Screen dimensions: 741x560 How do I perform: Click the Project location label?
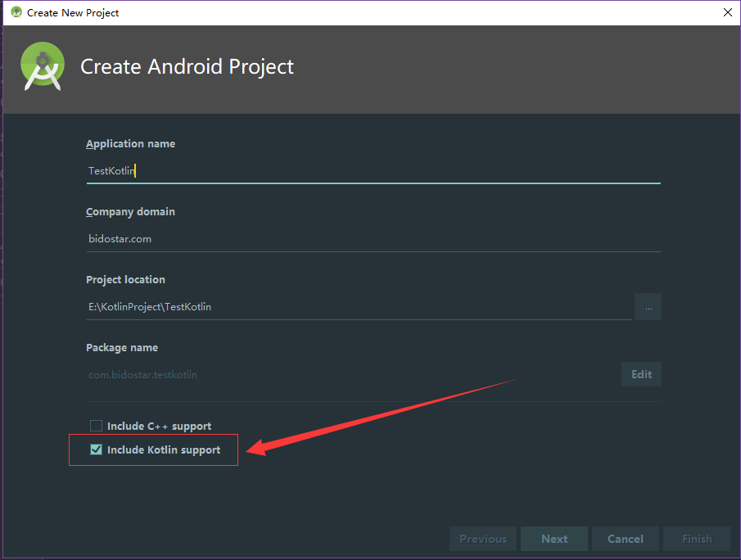[x=126, y=280]
